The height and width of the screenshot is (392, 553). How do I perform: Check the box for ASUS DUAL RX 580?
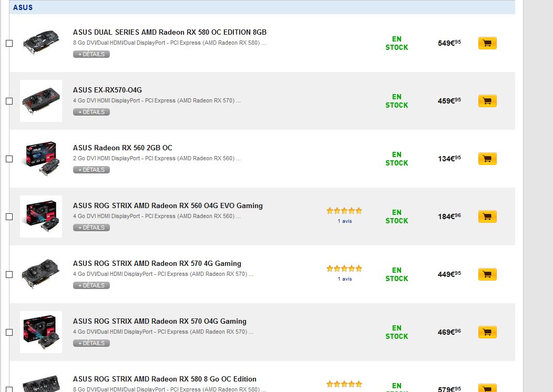pos(9,43)
